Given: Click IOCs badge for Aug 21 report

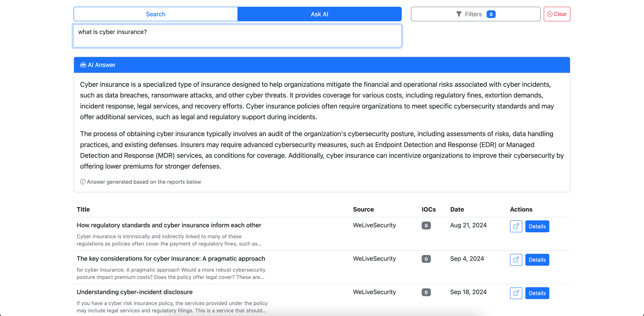Looking at the screenshot, I should coord(426,225).
